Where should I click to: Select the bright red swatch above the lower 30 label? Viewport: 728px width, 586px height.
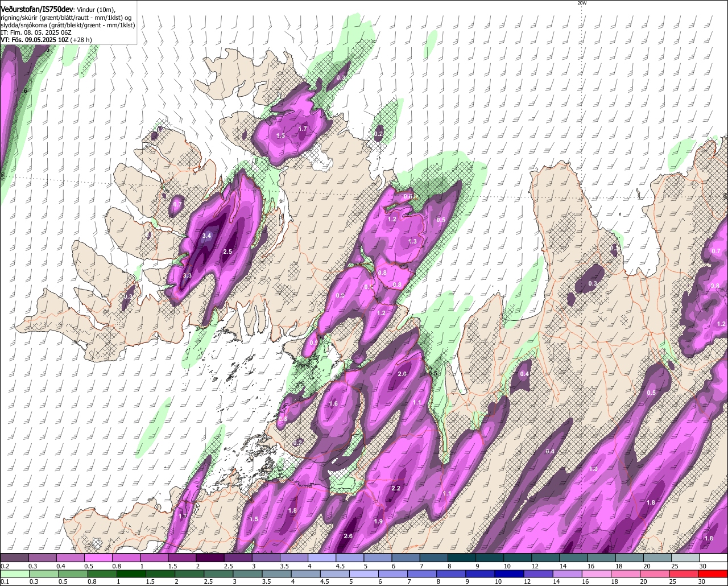coord(714,574)
